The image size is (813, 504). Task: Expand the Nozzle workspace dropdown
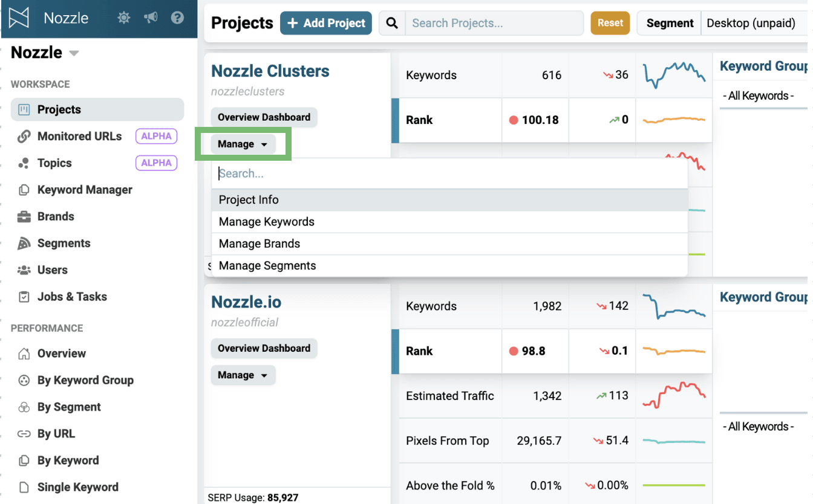click(x=74, y=53)
